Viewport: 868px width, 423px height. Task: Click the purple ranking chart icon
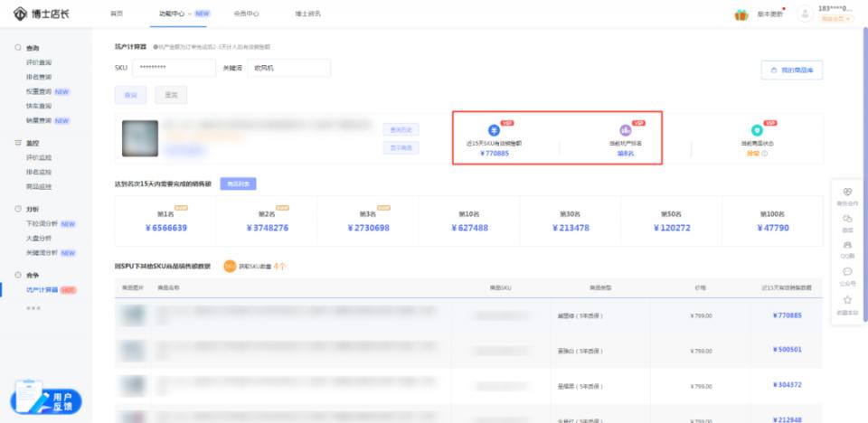[x=625, y=131]
